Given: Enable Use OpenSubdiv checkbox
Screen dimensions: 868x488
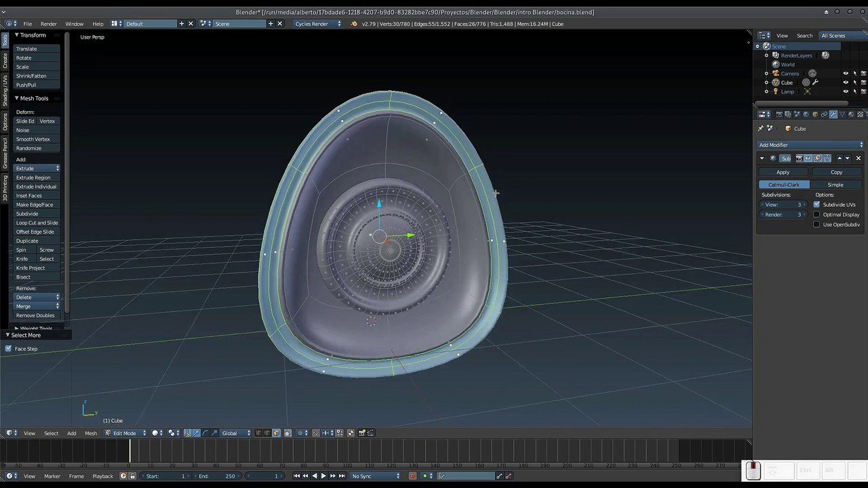Looking at the screenshot, I should [816, 224].
